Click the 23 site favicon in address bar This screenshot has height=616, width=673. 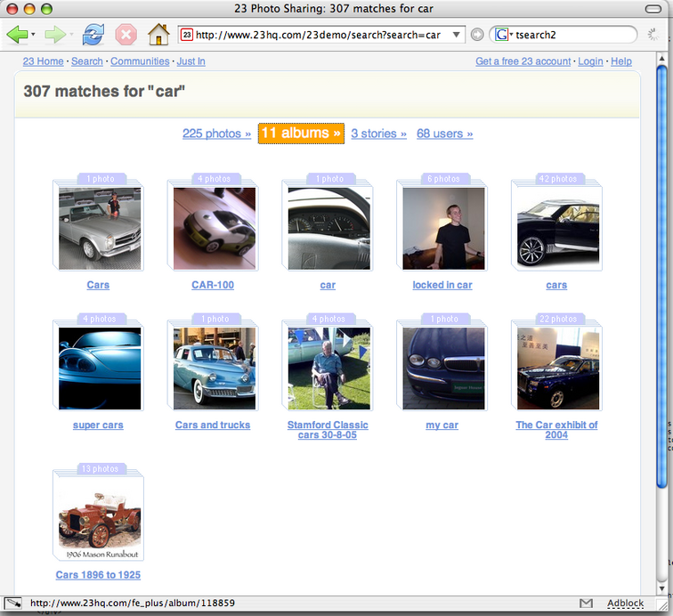(187, 35)
